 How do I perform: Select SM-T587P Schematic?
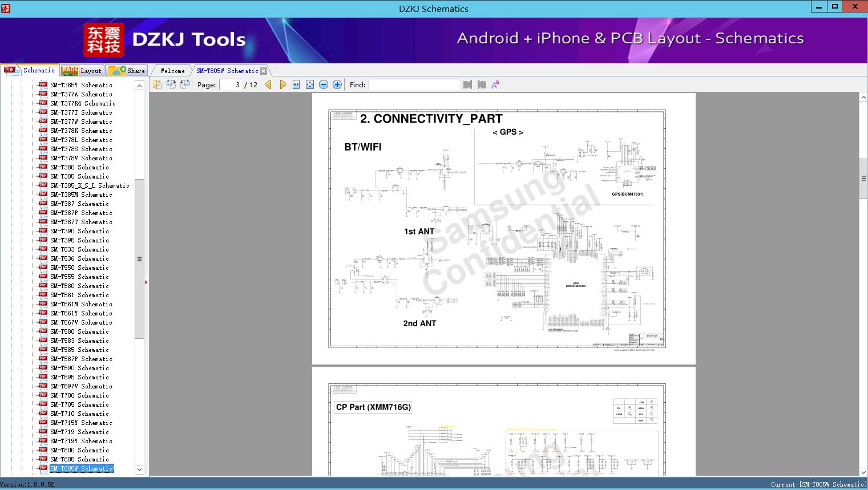(x=81, y=359)
